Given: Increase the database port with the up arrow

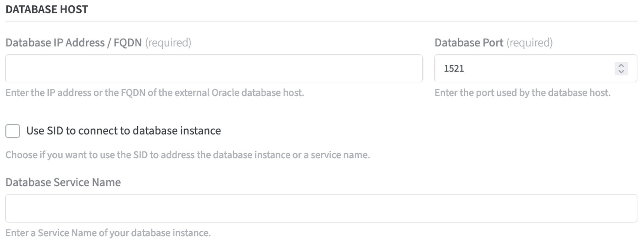Looking at the screenshot, I should (621, 65).
